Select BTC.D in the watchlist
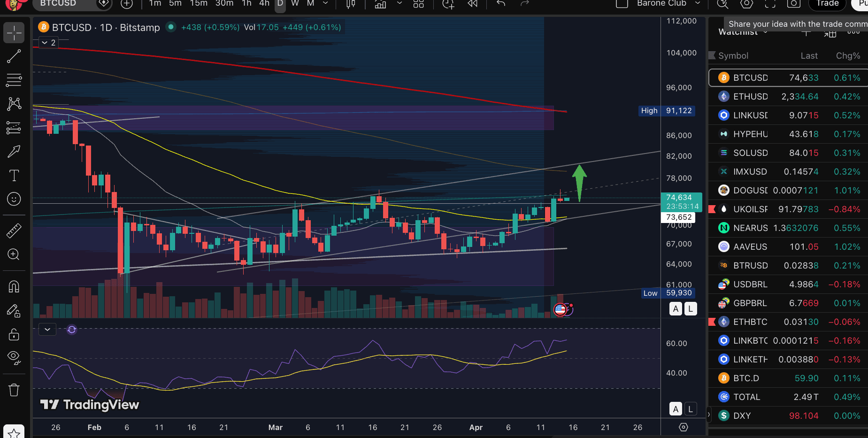 pos(789,378)
